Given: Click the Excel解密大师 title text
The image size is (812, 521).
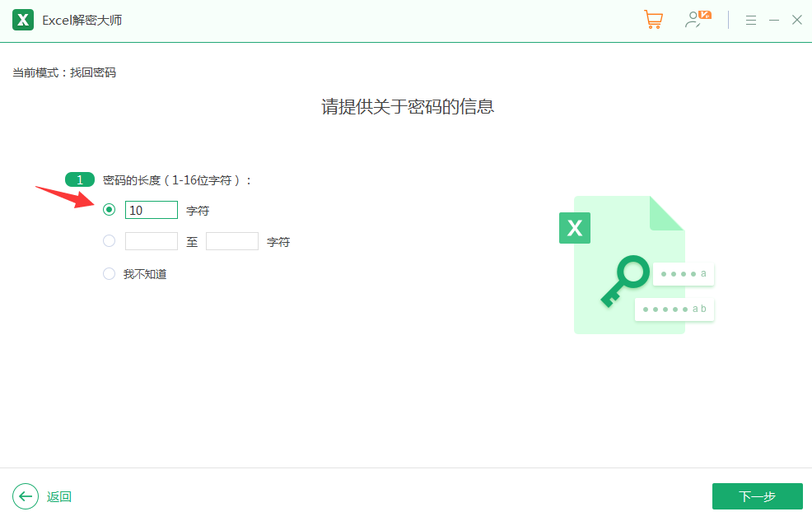Looking at the screenshot, I should pos(82,21).
